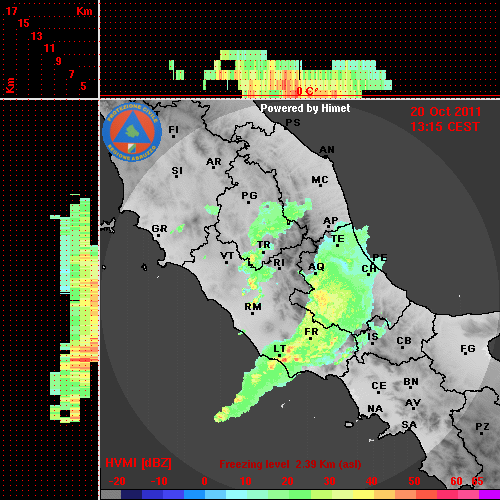Viewport: 500px width, 500px height.
Task: Click the TE city label
Action: (338, 239)
